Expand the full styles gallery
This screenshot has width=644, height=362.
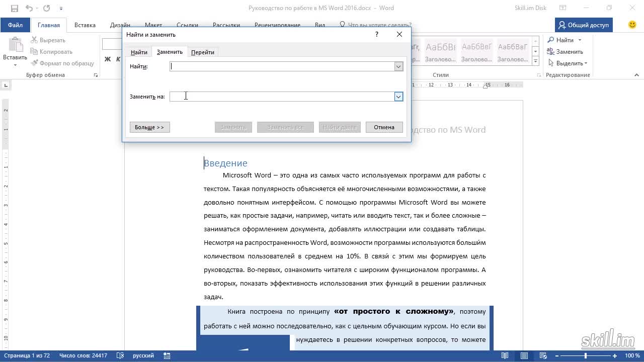coord(536,61)
